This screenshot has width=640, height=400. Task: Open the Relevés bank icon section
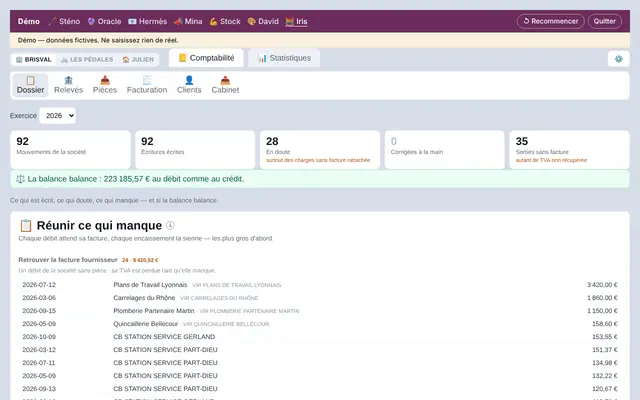click(68, 85)
